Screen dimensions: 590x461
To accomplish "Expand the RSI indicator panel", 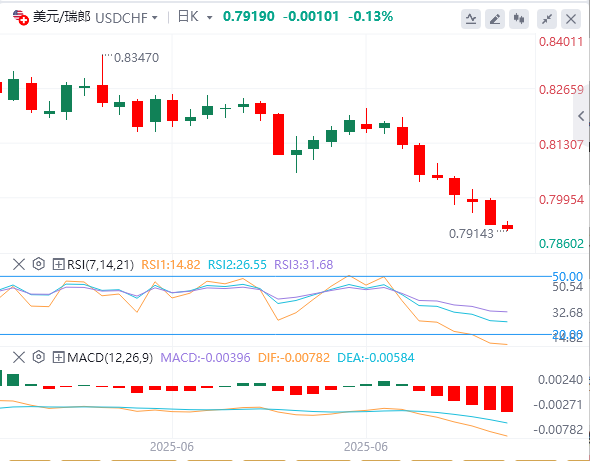I will pos(58,264).
